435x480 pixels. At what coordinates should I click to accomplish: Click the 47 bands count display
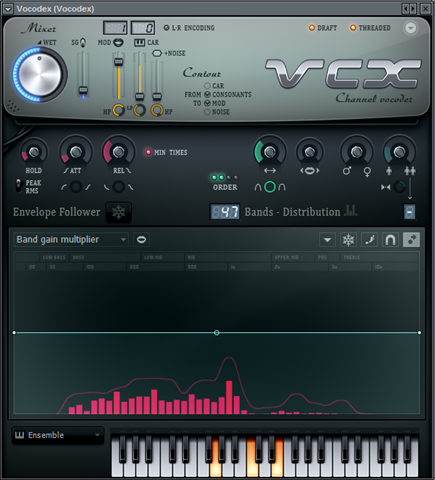[x=225, y=212]
